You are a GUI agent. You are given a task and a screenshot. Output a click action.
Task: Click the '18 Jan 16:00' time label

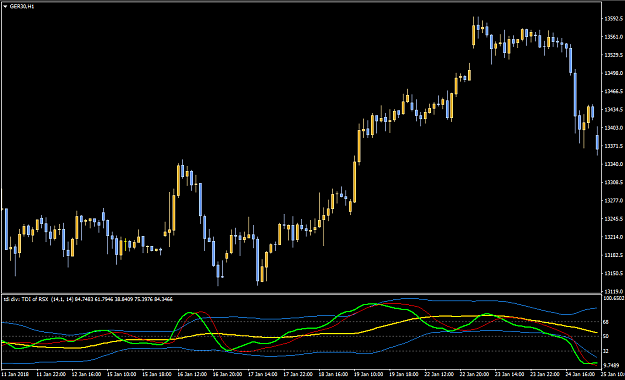333,374
